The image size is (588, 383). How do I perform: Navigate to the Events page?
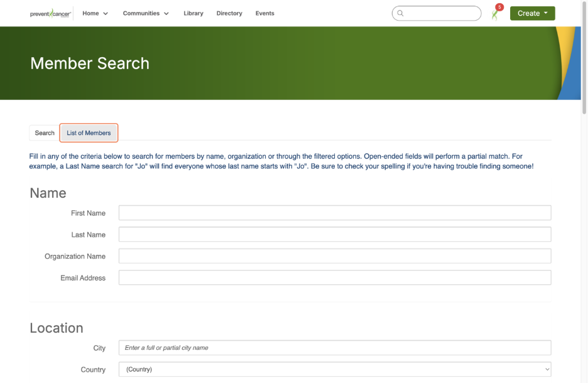pyautogui.click(x=265, y=14)
